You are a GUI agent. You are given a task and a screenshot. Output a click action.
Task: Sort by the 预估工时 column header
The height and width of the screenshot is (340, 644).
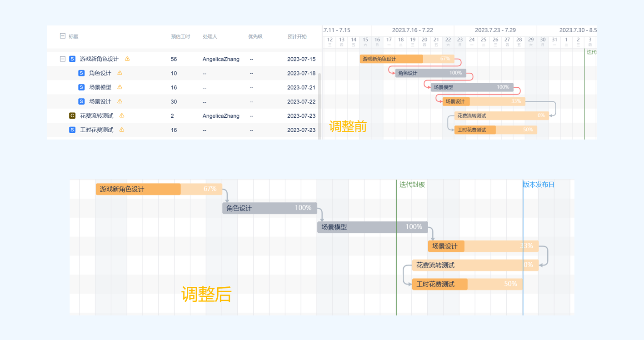[x=180, y=36]
